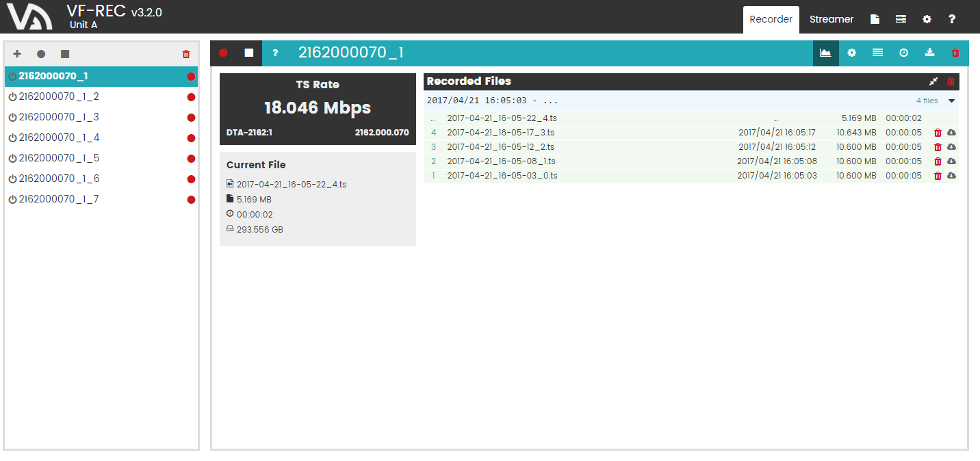Toggle power icon of selected 2162000070_1

[12, 77]
